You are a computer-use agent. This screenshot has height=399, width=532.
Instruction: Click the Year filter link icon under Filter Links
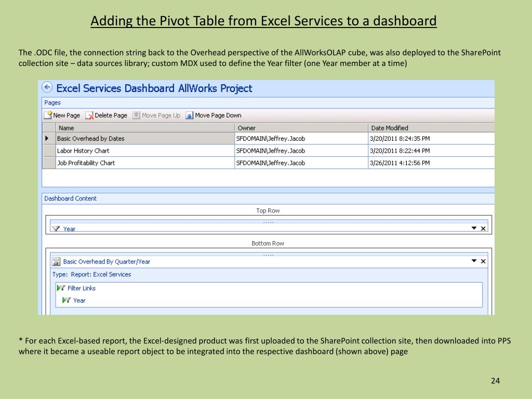tap(66, 300)
